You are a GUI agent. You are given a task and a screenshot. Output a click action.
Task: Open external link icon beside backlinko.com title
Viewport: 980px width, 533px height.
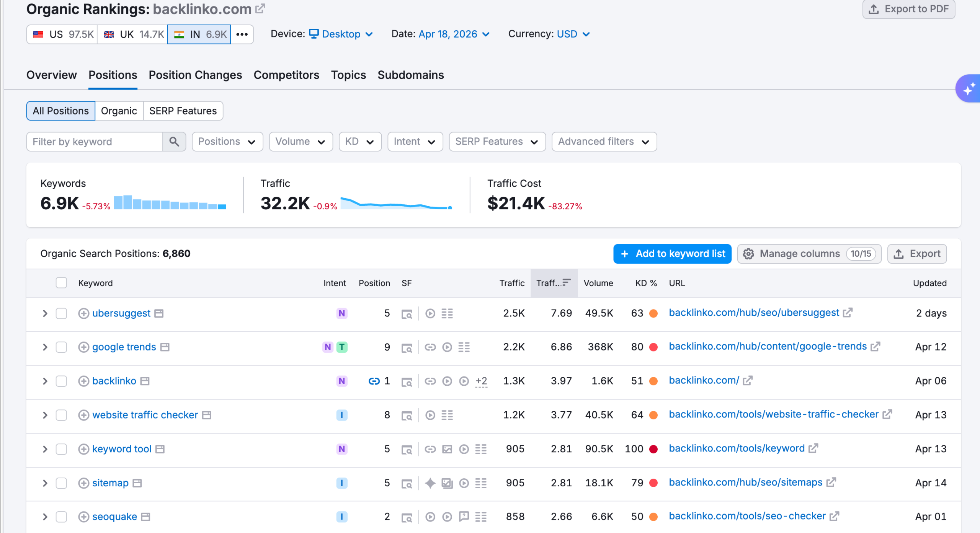click(x=260, y=8)
